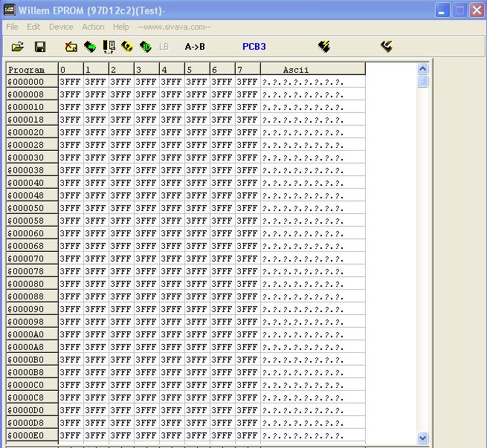
Task: Click the erase chip toolbar icon
Action: click(x=71, y=47)
